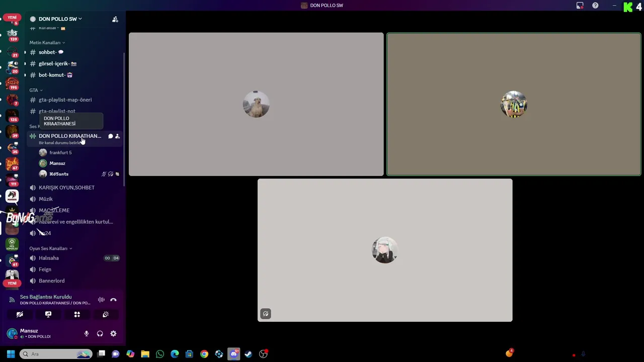Open Microsoft Edge from the taskbar
This screenshot has height=362, width=644.
tap(175, 354)
